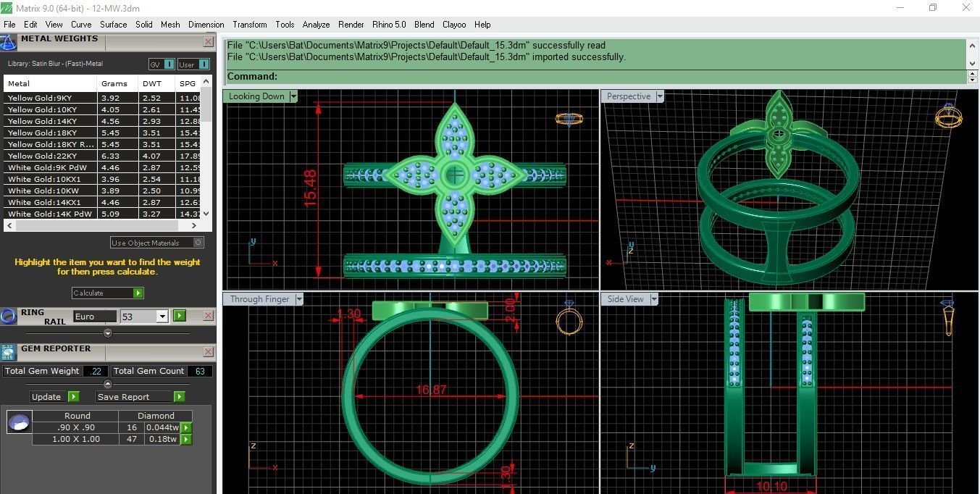Click ring view icon in Side View viewport
980x494 pixels.
pyautogui.click(x=948, y=317)
